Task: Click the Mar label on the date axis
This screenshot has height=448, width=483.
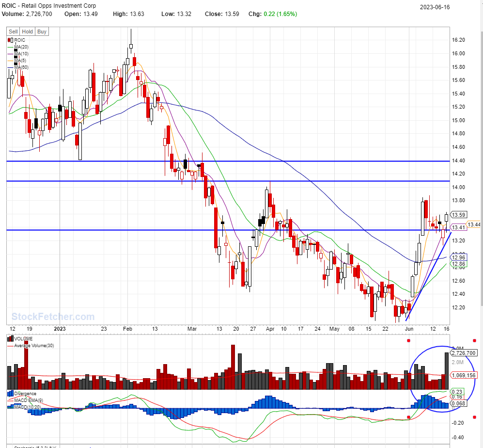Action: point(192,329)
